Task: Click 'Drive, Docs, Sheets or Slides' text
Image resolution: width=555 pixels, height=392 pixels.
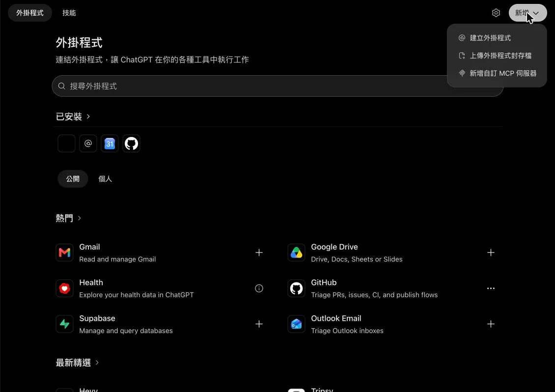Action: 357,259
